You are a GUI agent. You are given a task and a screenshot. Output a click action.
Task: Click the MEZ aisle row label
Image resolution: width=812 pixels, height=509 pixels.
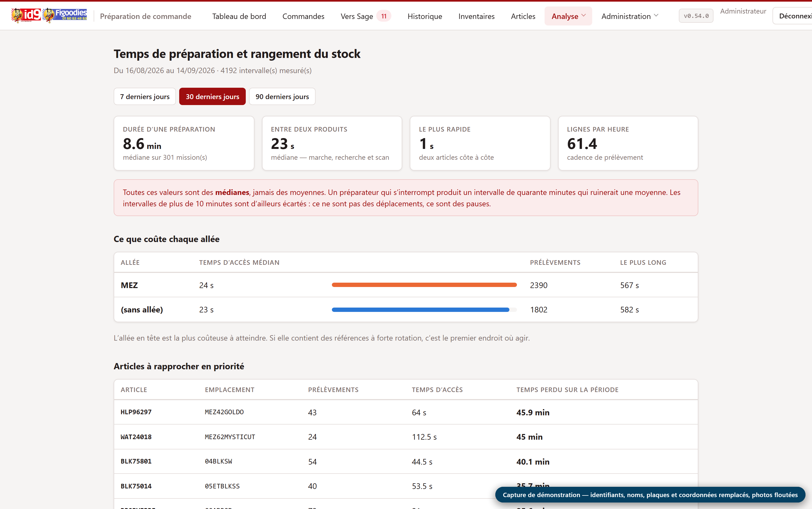(129, 285)
